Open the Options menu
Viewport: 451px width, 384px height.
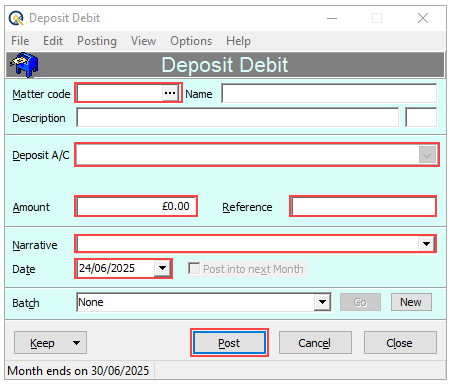[x=191, y=41]
